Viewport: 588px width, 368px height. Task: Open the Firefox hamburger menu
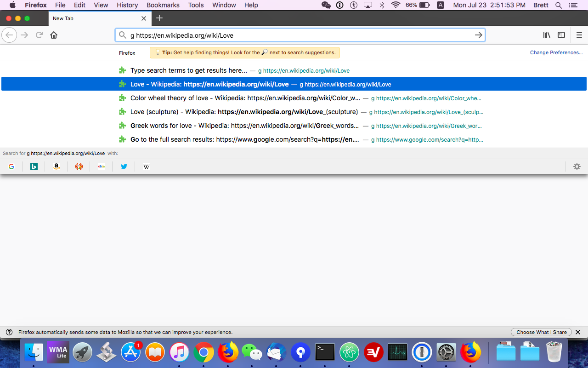579,35
